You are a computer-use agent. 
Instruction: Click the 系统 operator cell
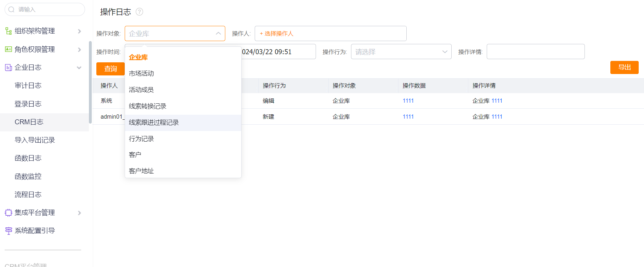coord(106,101)
